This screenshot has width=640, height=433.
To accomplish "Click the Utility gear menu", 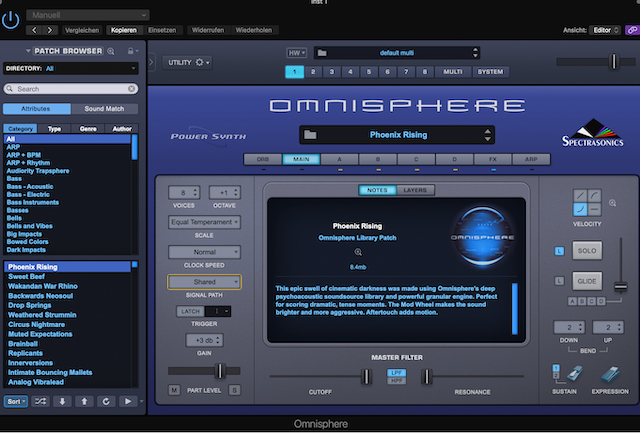I will tap(188, 62).
